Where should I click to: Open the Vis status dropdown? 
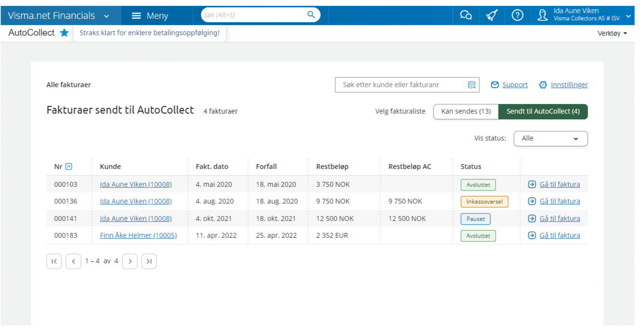(550, 139)
